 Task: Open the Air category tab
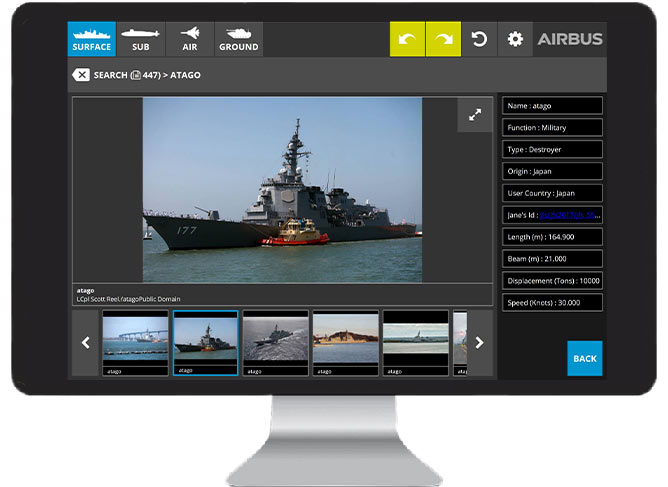[189, 39]
